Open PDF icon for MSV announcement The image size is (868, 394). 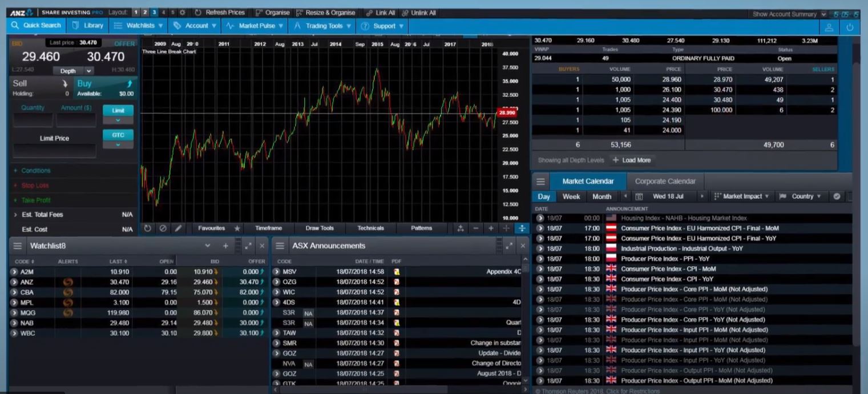point(397,272)
